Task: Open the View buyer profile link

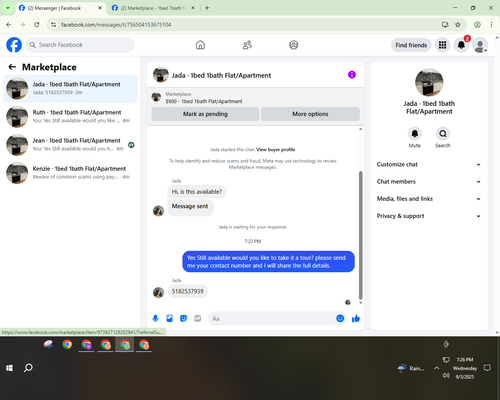Action: click(275, 150)
